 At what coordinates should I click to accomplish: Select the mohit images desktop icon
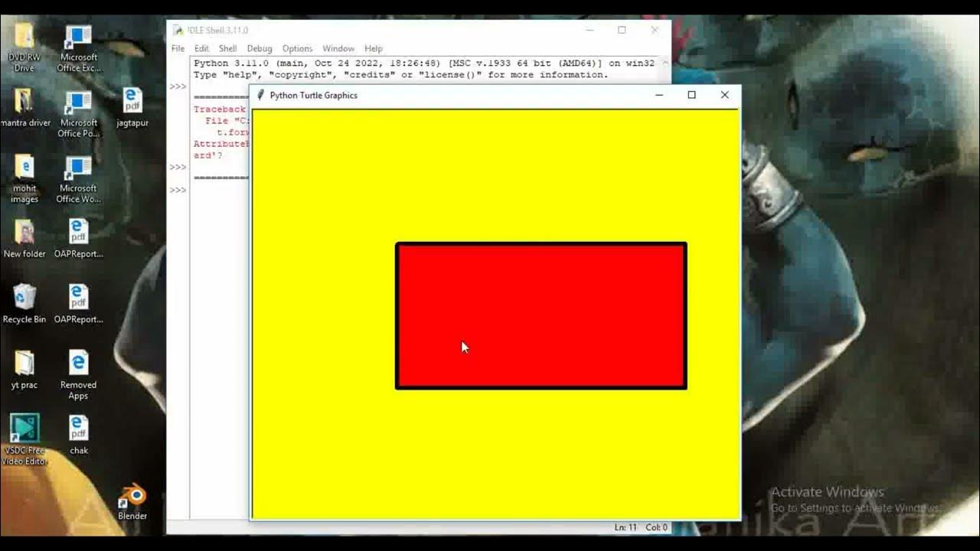(x=24, y=178)
